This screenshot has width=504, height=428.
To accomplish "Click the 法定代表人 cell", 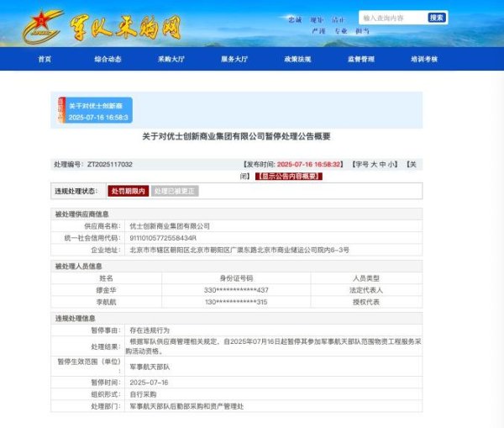I will pos(366,290).
